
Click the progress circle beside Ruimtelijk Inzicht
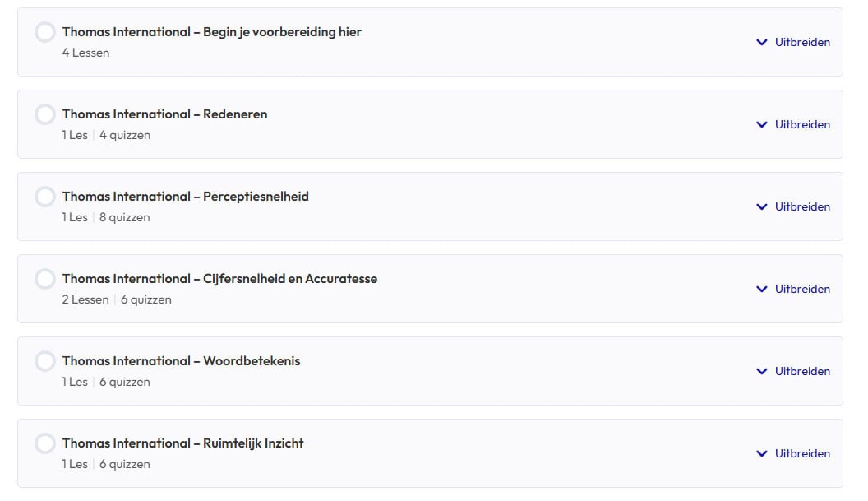(45, 444)
